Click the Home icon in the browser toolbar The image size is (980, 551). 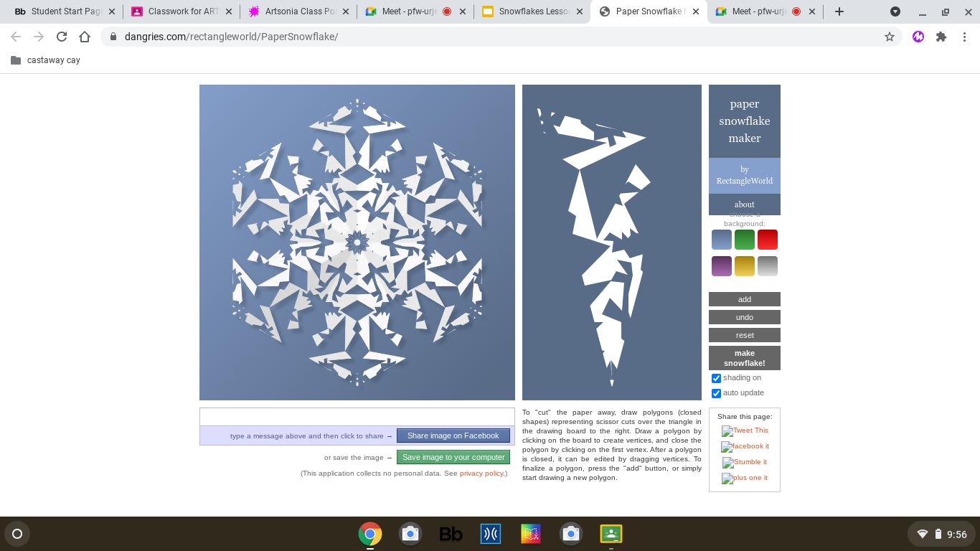click(85, 37)
